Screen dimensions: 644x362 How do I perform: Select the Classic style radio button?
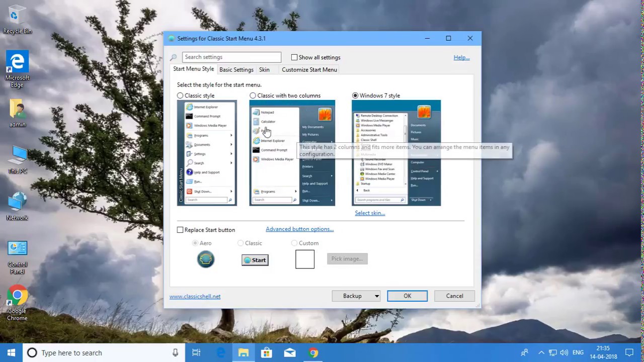point(180,96)
